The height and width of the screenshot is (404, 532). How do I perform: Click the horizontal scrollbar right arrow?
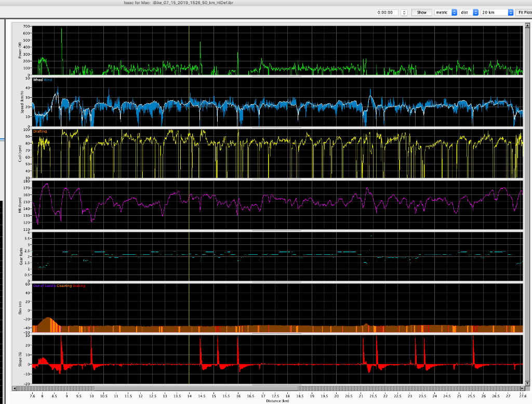(522, 388)
